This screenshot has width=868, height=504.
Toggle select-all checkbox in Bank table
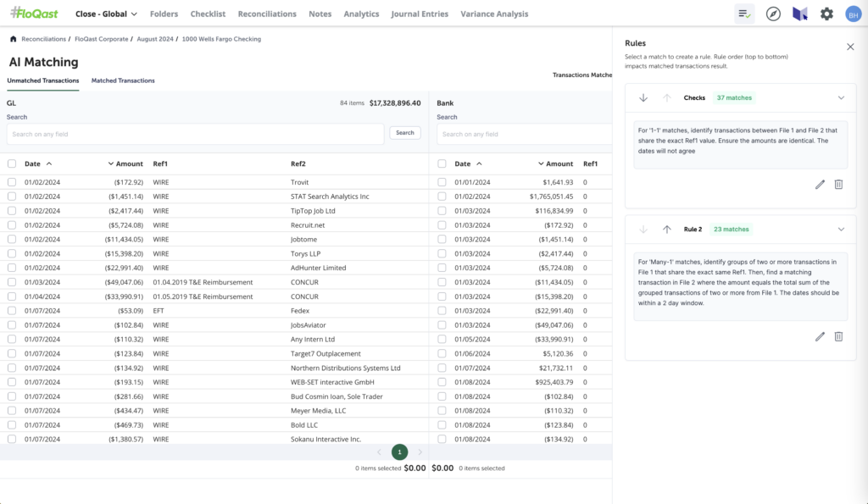[442, 163]
